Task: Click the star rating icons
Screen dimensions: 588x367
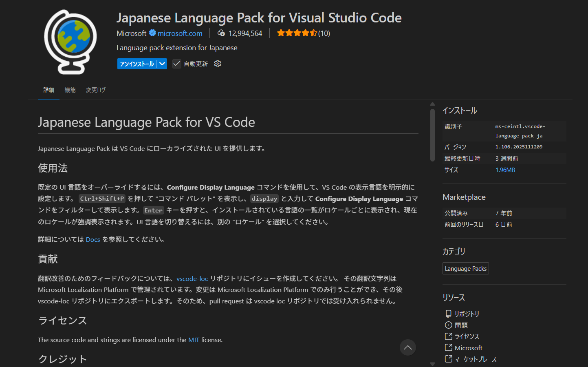Action: (297, 33)
